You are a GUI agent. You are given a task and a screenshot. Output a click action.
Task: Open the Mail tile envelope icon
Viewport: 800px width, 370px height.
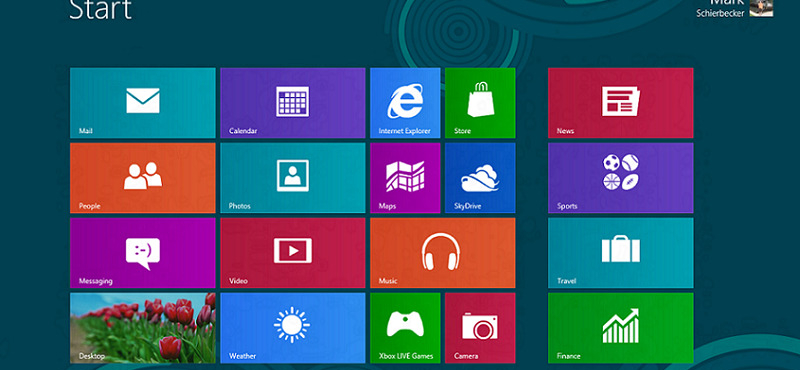pyautogui.click(x=143, y=101)
